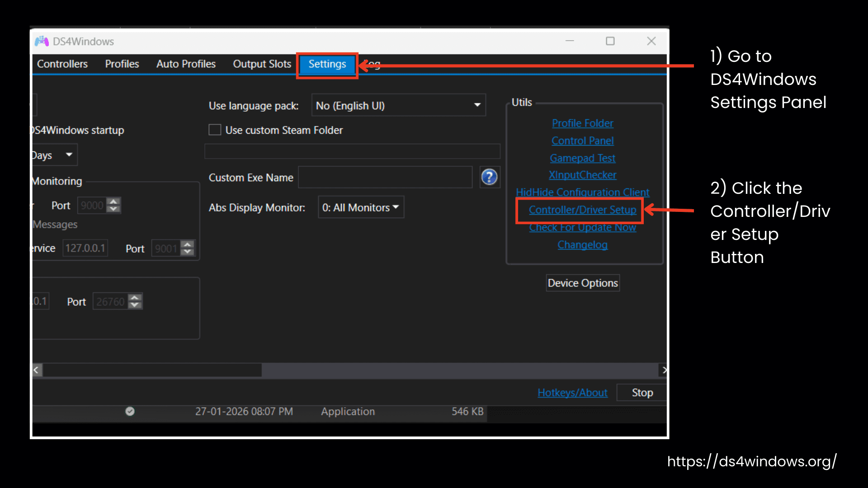Decrease the 26760 port value
The height and width of the screenshot is (488, 868).
point(135,305)
